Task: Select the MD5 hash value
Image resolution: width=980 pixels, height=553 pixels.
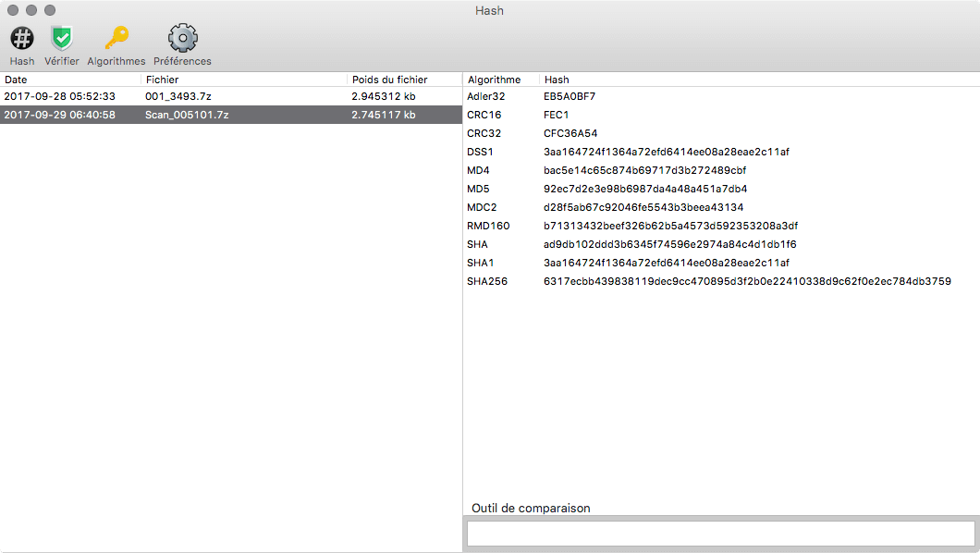Action: 645,189
